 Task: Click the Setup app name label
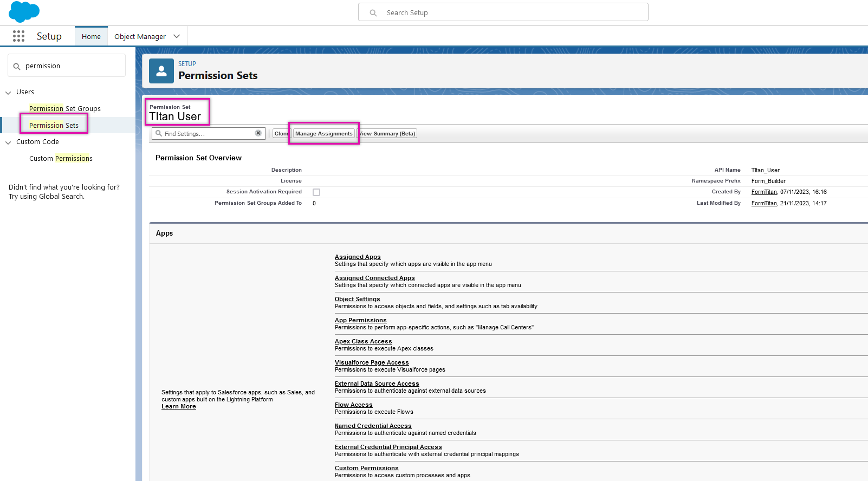pos(49,36)
